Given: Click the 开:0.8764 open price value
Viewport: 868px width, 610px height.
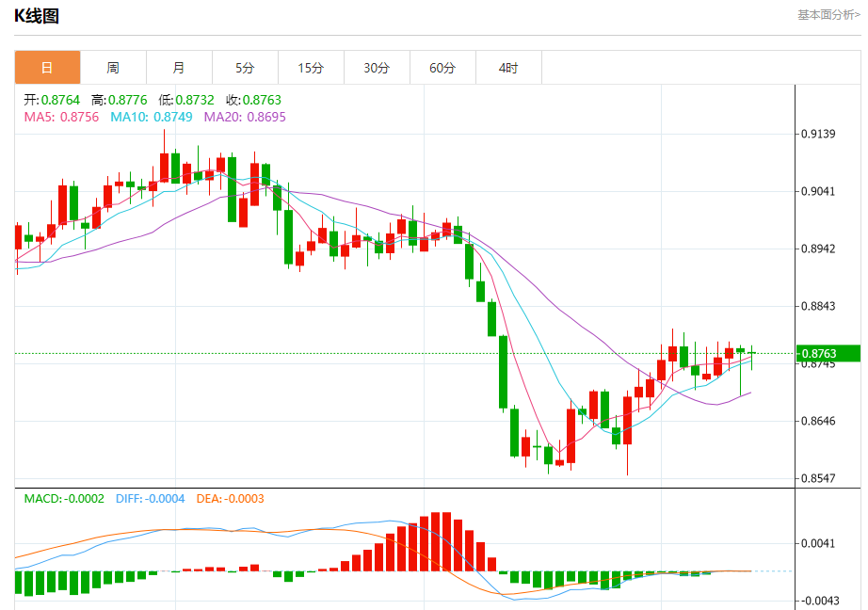Looking at the screenshot, I should coord(52,100).
